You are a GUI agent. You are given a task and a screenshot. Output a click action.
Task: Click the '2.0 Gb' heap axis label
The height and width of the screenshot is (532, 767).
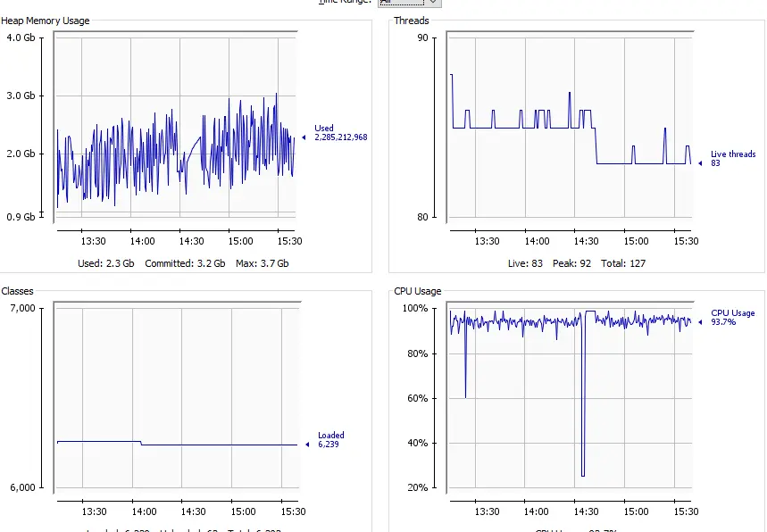(x=21, y=154)
